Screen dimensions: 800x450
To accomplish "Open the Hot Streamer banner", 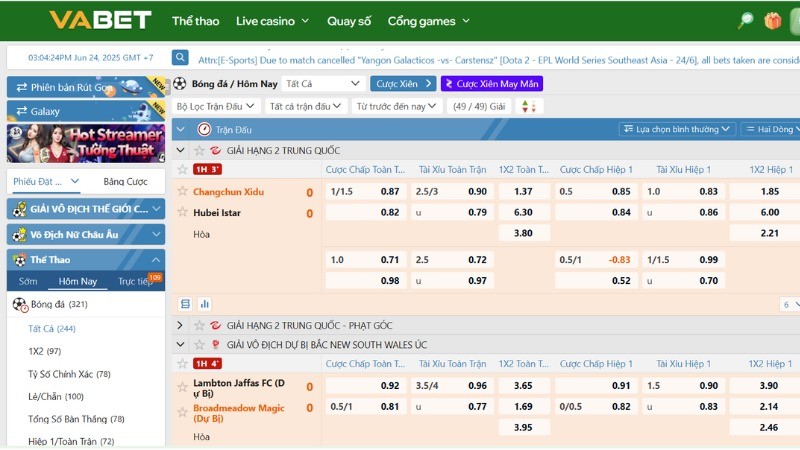I will [85, 142].
